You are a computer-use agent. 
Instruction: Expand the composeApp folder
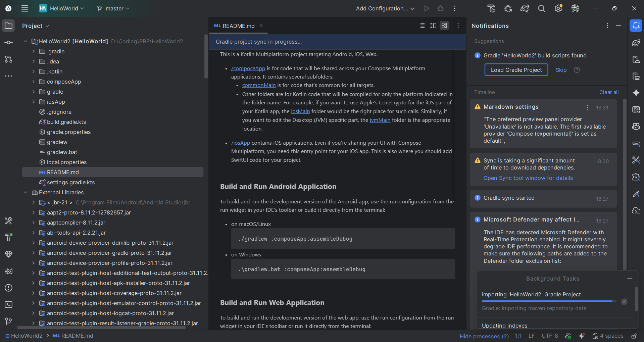pyautogui.click(x=33, y=82)
